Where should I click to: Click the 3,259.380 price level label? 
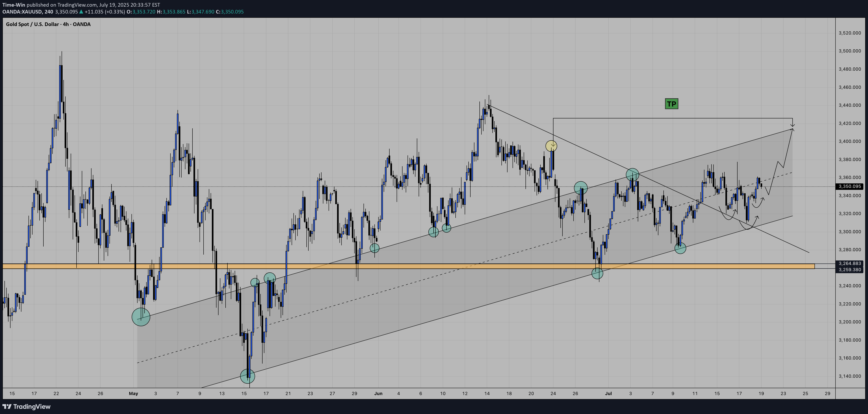pyautogui.click(x=850, y=270)
